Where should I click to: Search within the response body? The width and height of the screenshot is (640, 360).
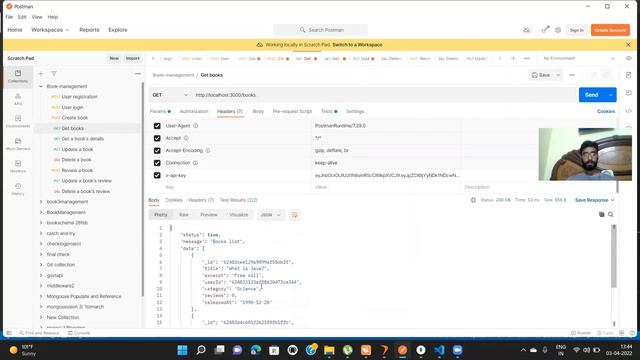[611, 214]
